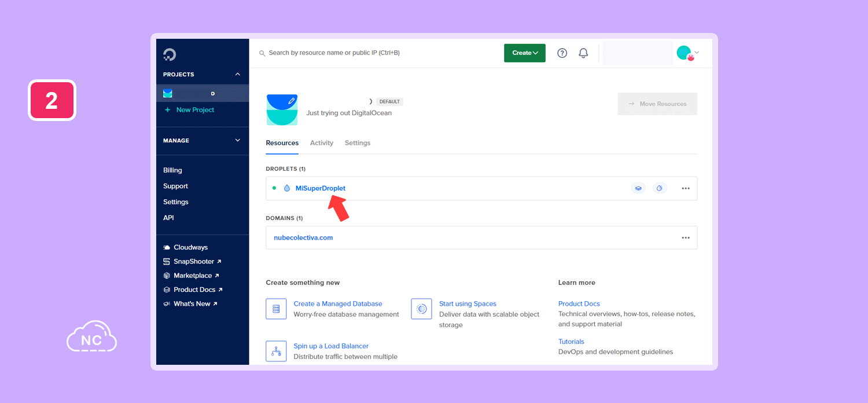Click the "Worry-free database management" text
868x403 pixels.
coord(347,314)
